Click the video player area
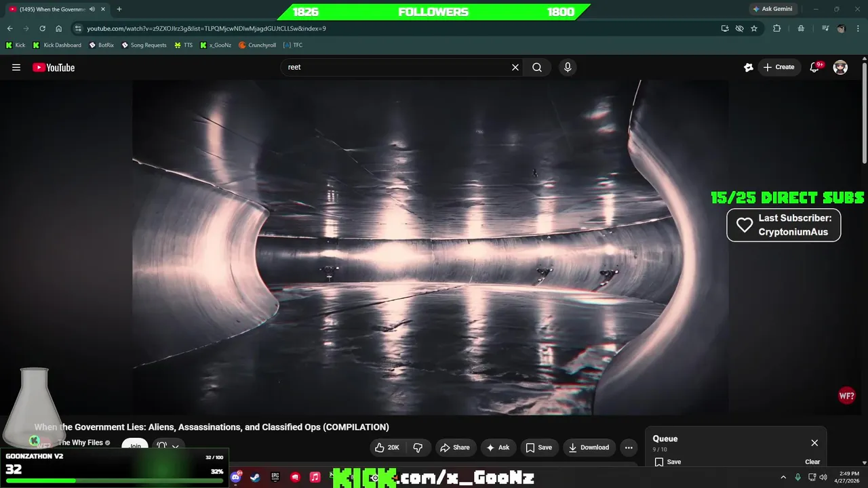868x488 pixels. pyautogui.click(x=431, y=247)
